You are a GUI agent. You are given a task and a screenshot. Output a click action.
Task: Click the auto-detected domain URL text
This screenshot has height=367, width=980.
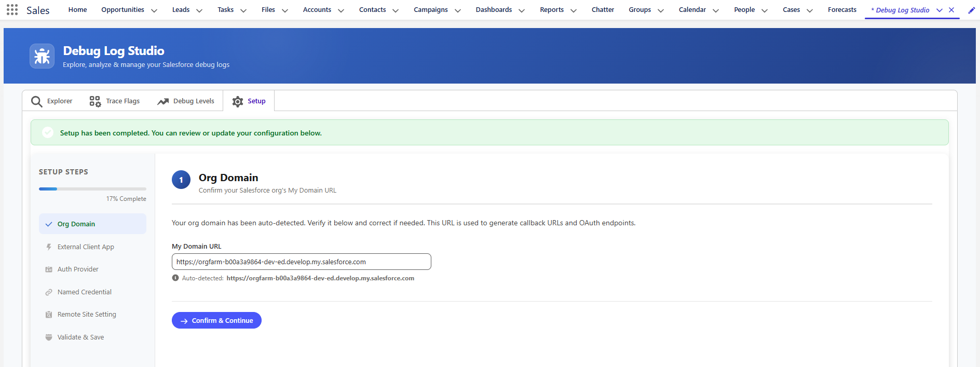(320, 278)
